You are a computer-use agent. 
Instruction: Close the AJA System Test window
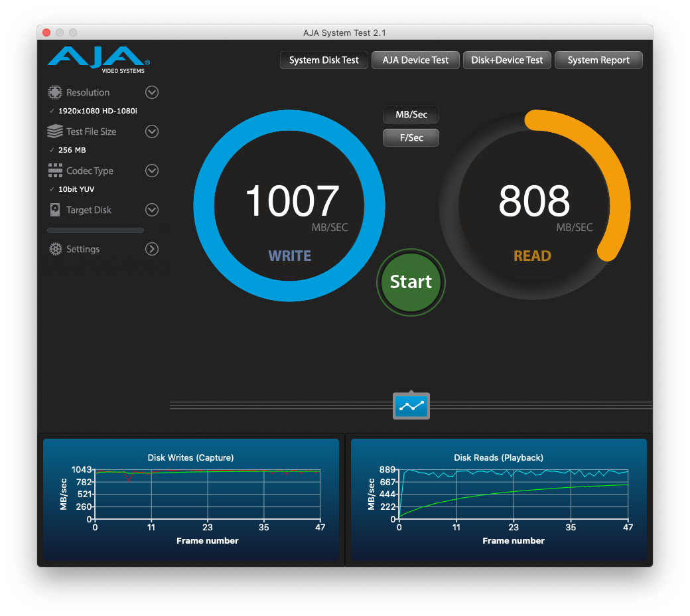tap(46, 33)
